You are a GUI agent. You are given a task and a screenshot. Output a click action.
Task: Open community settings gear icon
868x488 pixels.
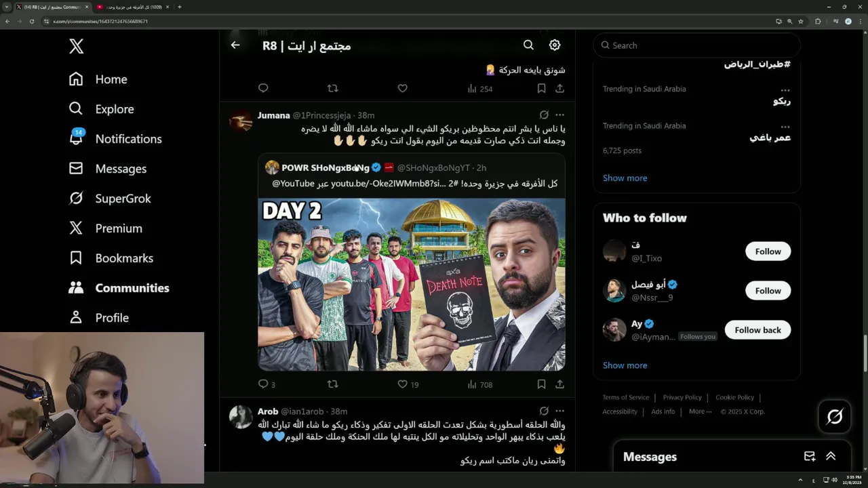tap(555, 45)
